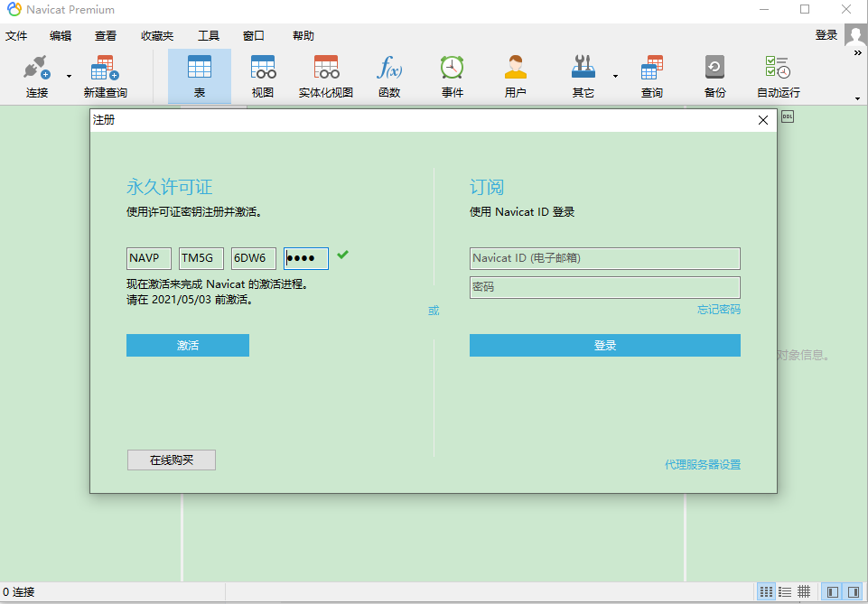This screenshot has height=604, width=868.
Task: Open the 查询 queries icon
Action: click(652, 77)
